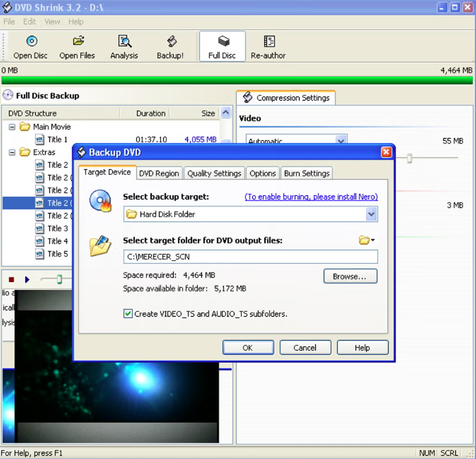Viewport: 476px width, 459px height.
Task: Click the Backup DVD dialog title icon
Action: (81, 152)
